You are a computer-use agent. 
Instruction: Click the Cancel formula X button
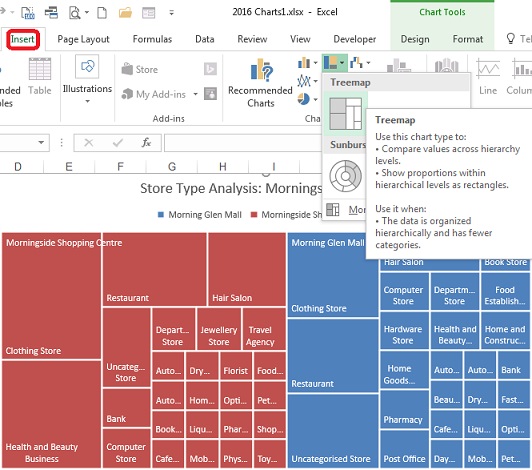coord(89,143)
